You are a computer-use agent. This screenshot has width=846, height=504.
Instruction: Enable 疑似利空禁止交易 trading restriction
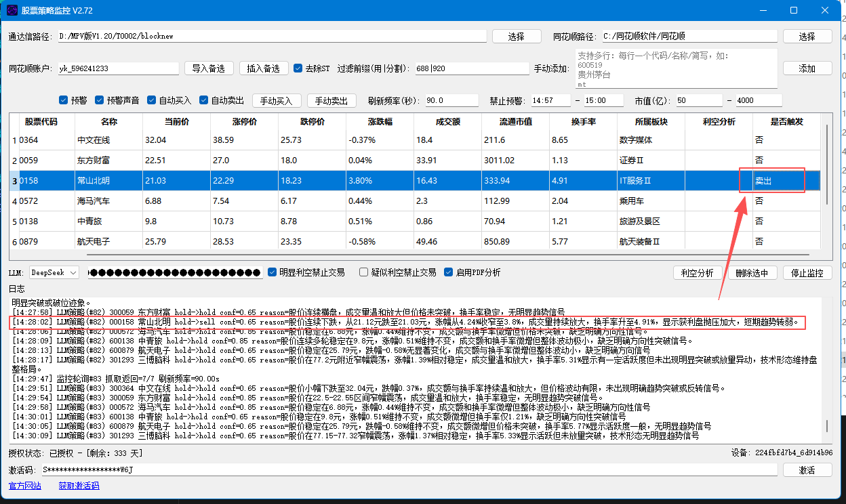(364, 272)
